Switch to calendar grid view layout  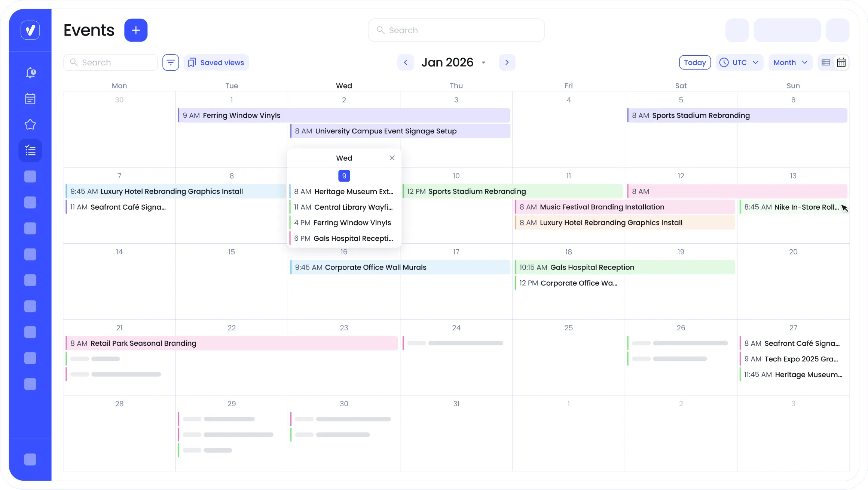tap(841, 62)
